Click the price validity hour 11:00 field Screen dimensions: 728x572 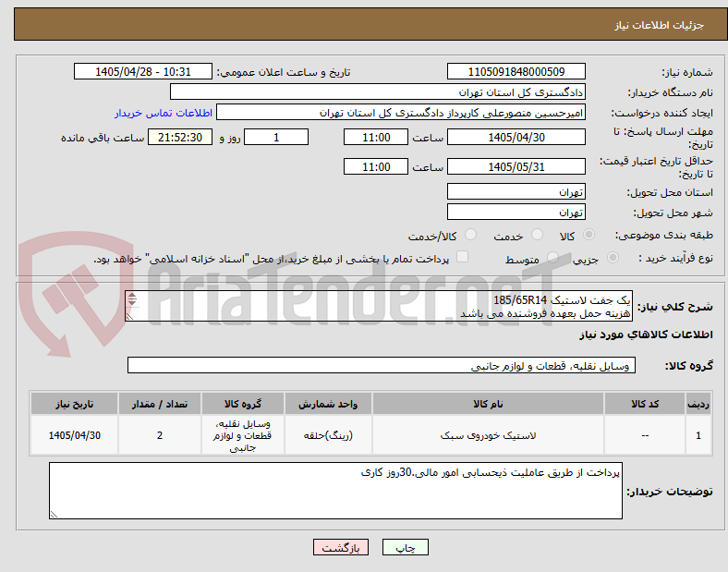coord(376,166)
